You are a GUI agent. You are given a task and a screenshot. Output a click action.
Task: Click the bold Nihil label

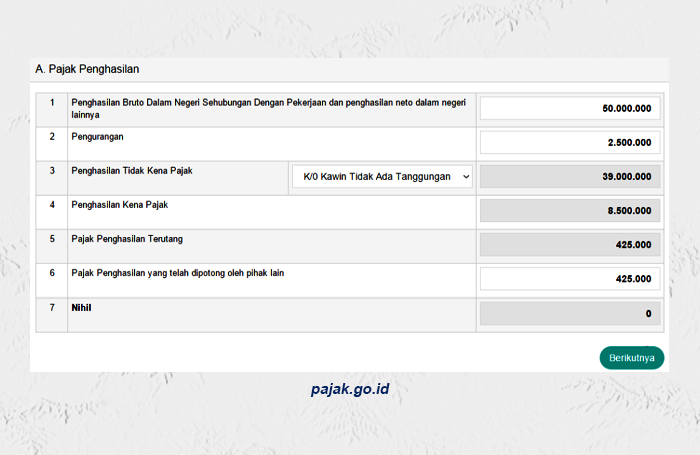coord(81,307)
